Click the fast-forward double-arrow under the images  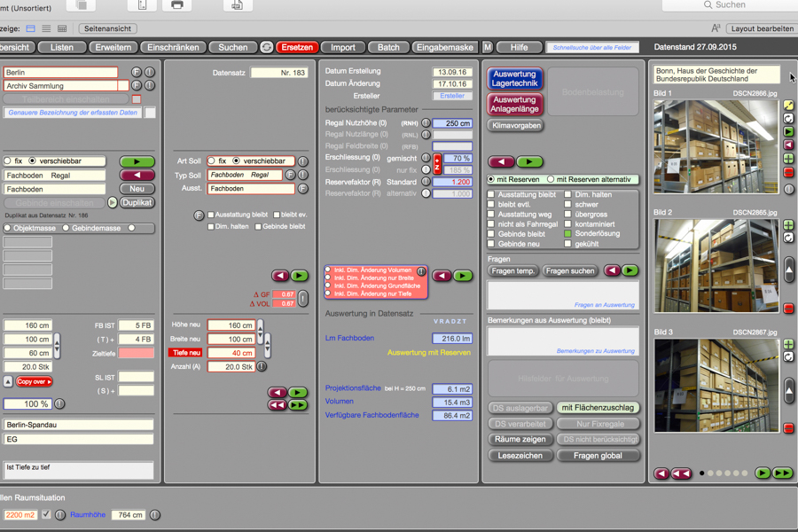pyautogui.click(x=782, y=473)
